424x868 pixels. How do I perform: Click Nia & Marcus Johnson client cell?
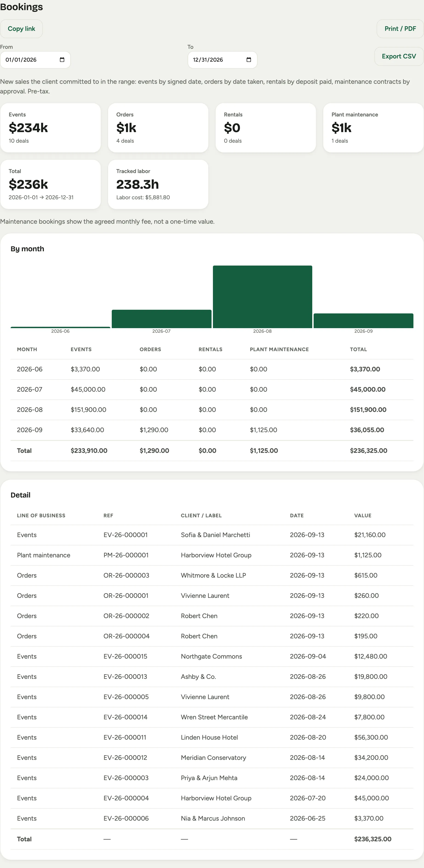(213, 818)
